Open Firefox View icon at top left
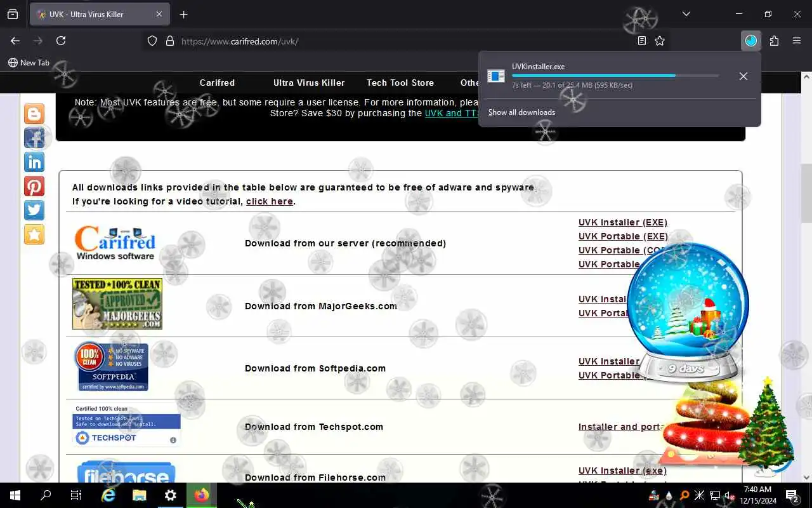Viewport: 812px width, 508px height. point(13,14)
